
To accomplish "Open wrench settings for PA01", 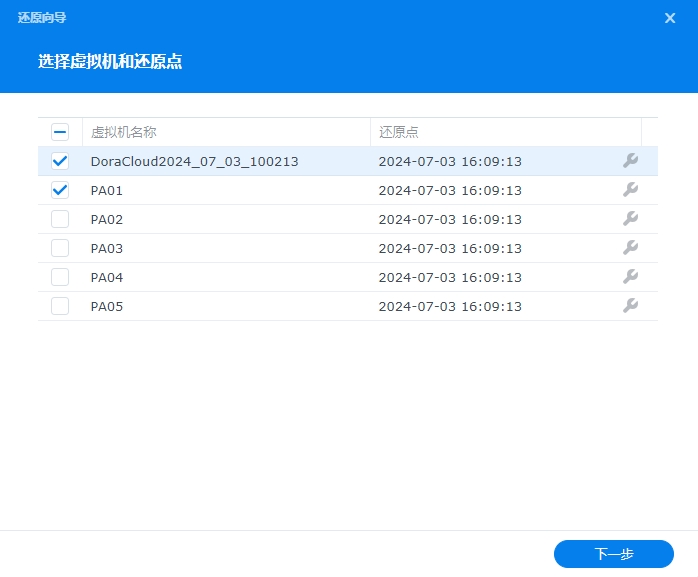I will click(630, 190).
